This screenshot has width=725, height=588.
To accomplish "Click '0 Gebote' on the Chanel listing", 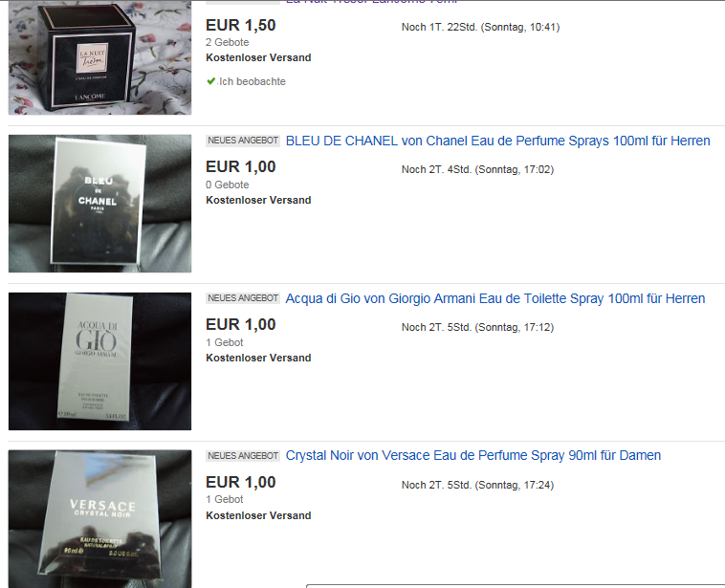I will point(228,185).
